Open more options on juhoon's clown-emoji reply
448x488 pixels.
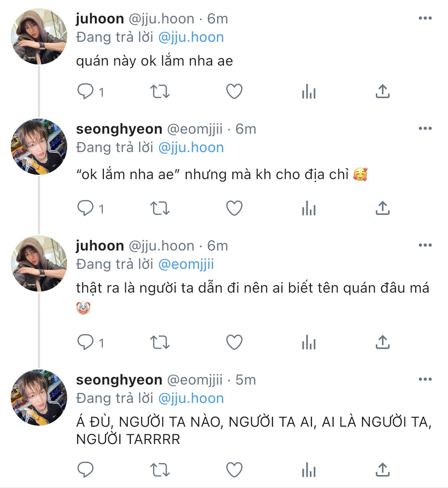425,245
